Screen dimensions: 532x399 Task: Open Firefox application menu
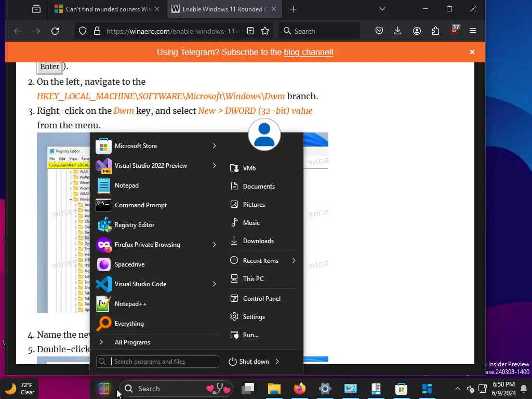coord(473,31)
